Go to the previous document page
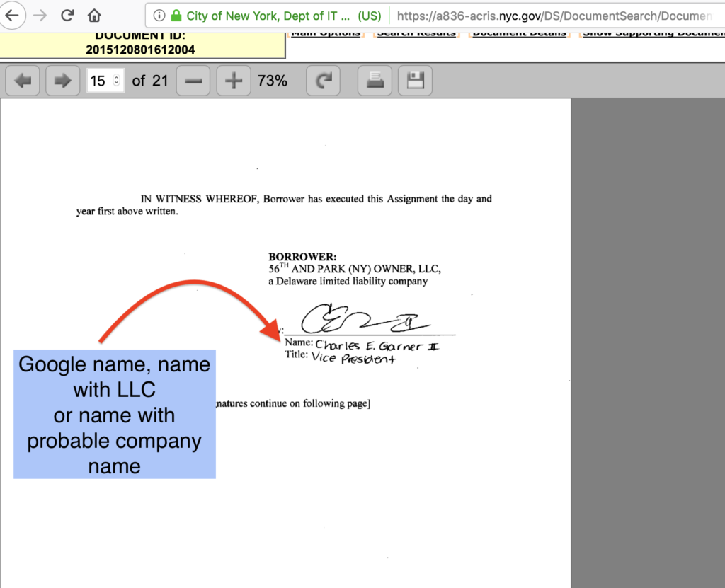 [x=23, y=81]
